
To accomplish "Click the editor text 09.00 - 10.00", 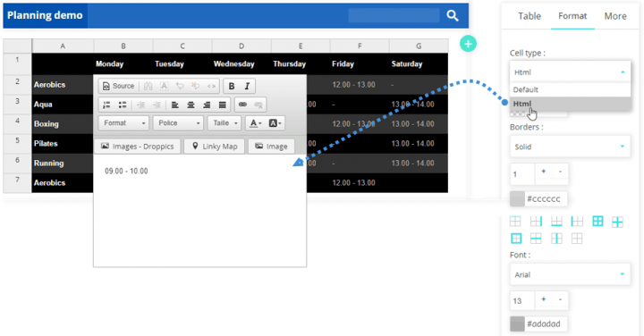I will pos(126,171).
